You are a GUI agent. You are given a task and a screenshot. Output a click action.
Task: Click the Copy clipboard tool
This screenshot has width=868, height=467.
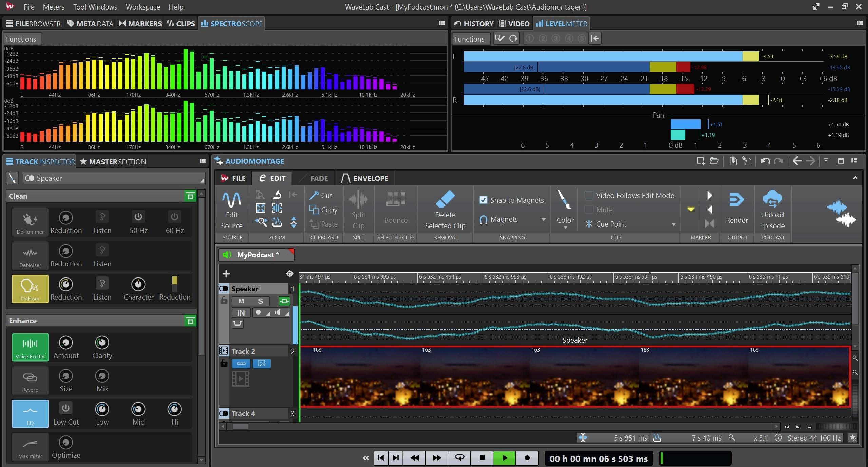coord(323,210)
